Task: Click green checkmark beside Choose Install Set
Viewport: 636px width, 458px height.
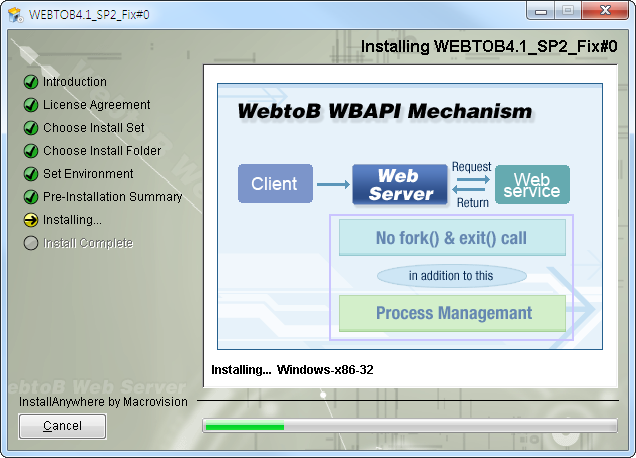Action: 31,128
